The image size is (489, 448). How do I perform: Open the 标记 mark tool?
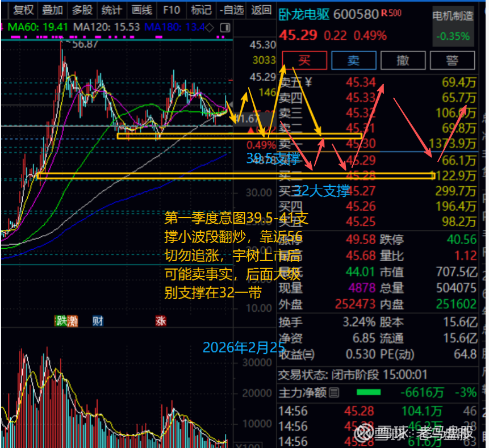[x=201, y=10]
